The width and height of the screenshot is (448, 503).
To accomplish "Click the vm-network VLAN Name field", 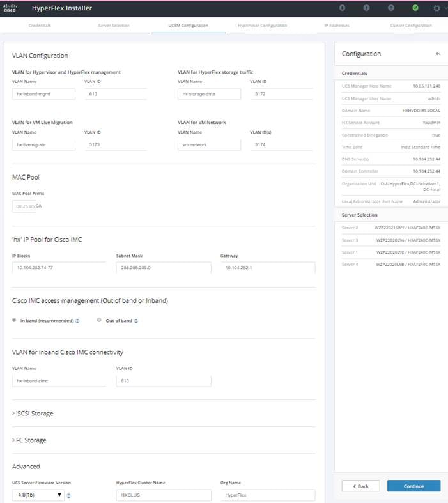I will tap(210, 144).
